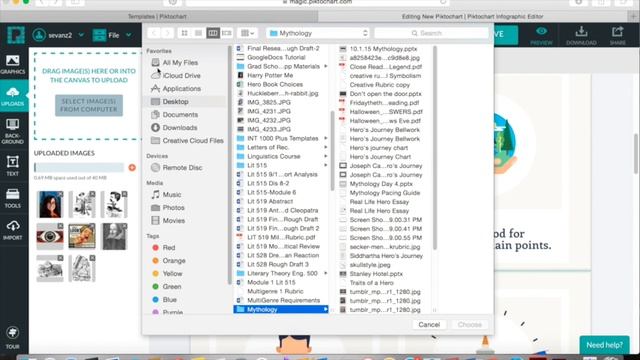Image resolution: width=640 pixels, height=360 pixels.
Task: Open Photos under Media
Action: point(173,208)
